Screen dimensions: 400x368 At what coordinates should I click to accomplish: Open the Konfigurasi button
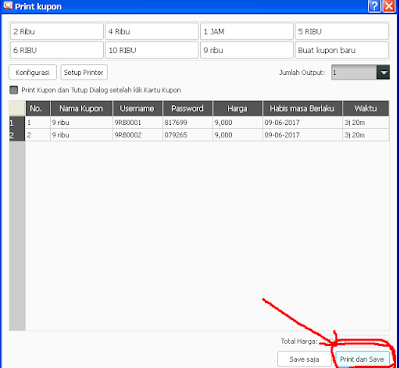[33, 72]
